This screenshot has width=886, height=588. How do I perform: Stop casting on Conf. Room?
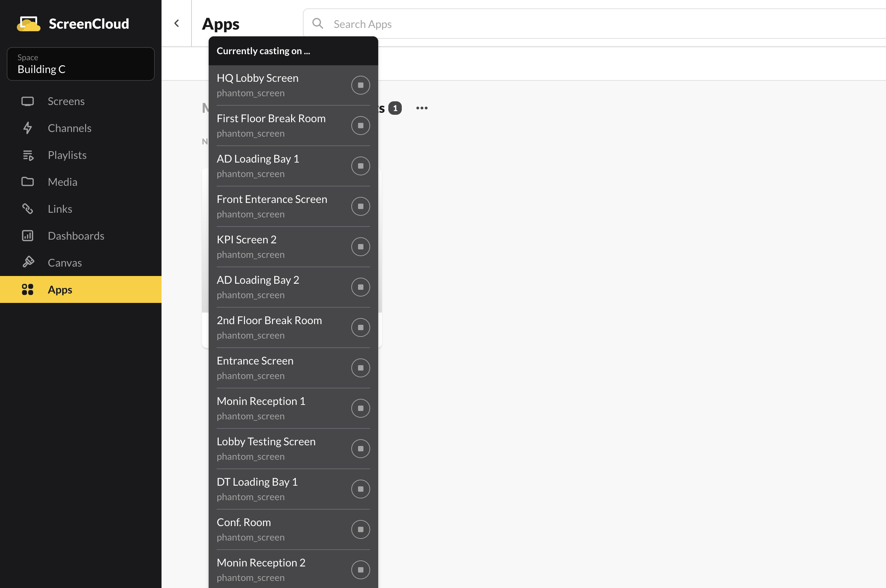pyautogui.click(x=360, y=529)
